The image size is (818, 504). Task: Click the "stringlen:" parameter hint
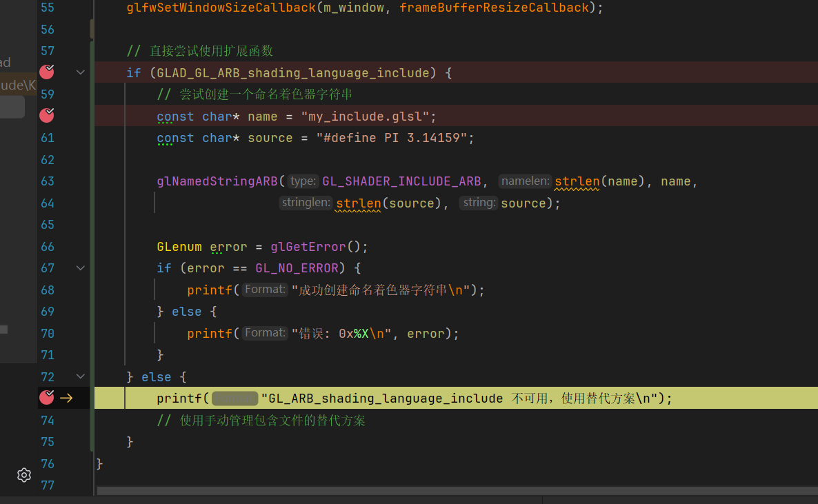[306, 203]
